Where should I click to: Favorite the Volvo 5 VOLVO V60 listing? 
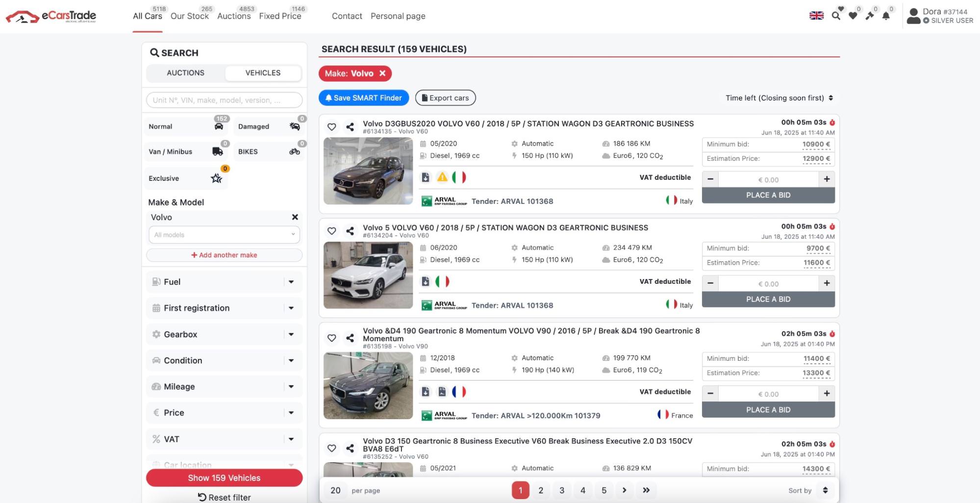(x=332, y=231)
